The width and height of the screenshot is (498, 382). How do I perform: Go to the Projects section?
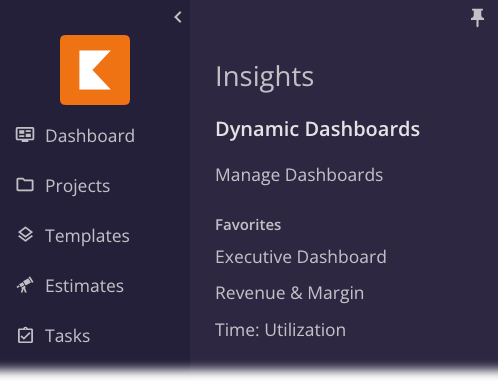pyautogui.click(x=78, y=186)
